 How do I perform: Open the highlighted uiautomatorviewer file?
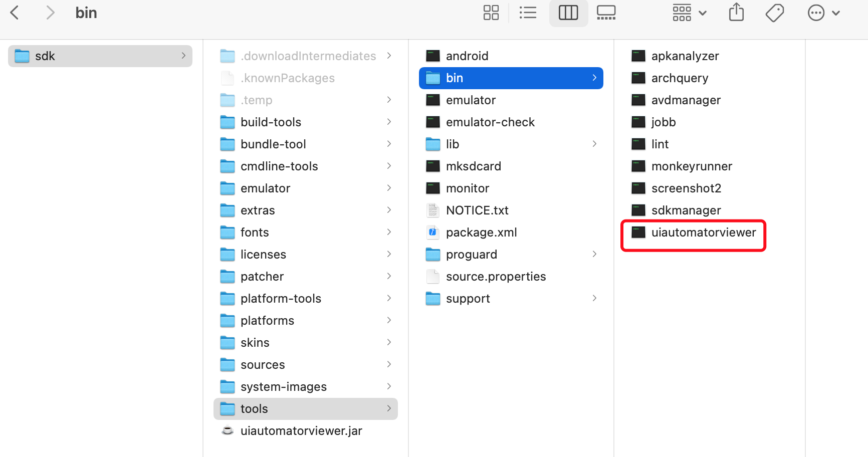click(704, 232)
